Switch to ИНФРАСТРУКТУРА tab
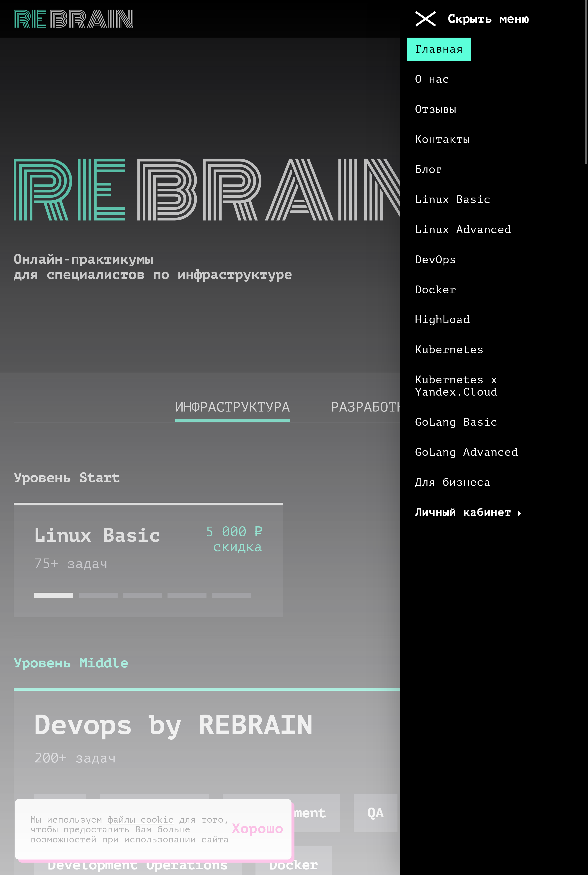The height and width of the screenshot is (875, 588). click(x=232, y=407)
